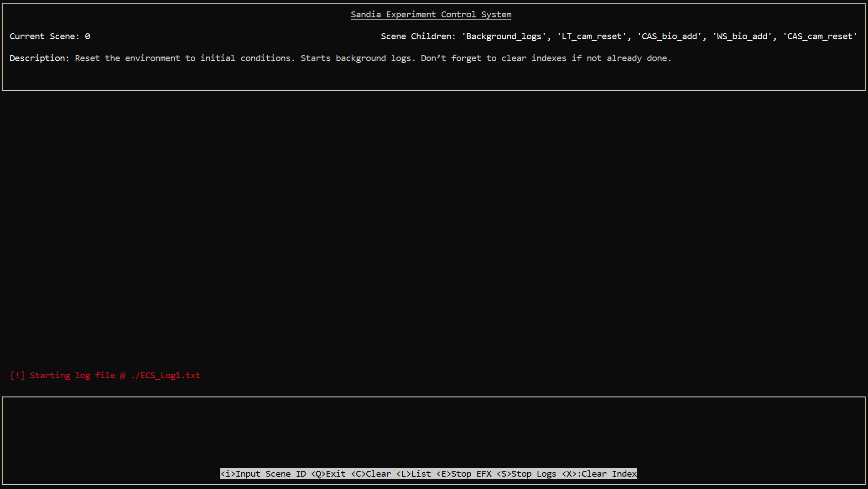Select 'Background_logs' scene child

point(504,36)
